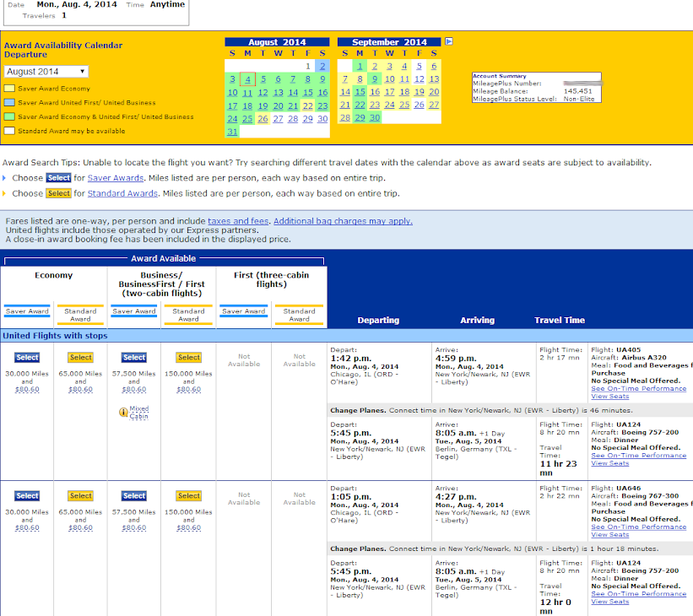Select Business Standard 150,000 miles for UA405
The image size is (693, 616).
click(189, 358)
